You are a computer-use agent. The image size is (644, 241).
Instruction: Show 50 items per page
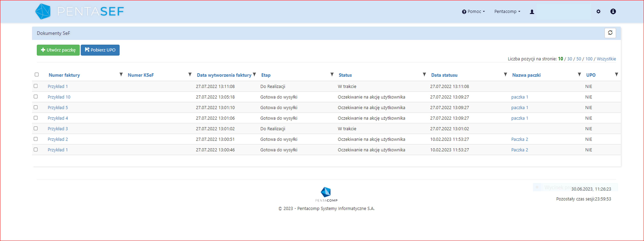coord(578,59)
